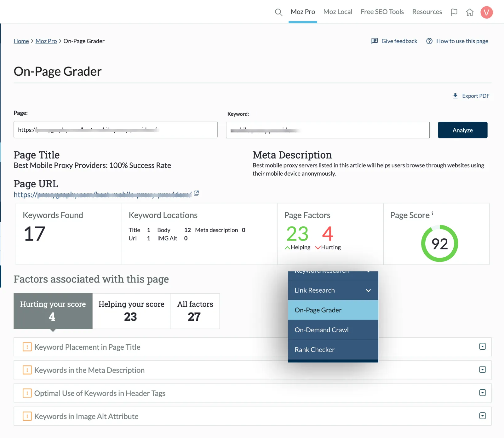
Task: Click the Export PDF download icon
Action: [x=455, y=96]
